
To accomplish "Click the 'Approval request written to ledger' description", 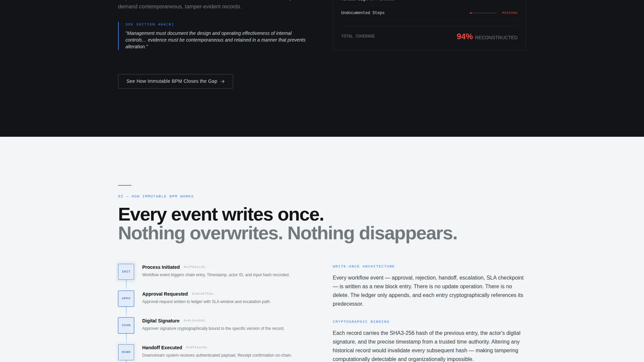I will (206, 302).
